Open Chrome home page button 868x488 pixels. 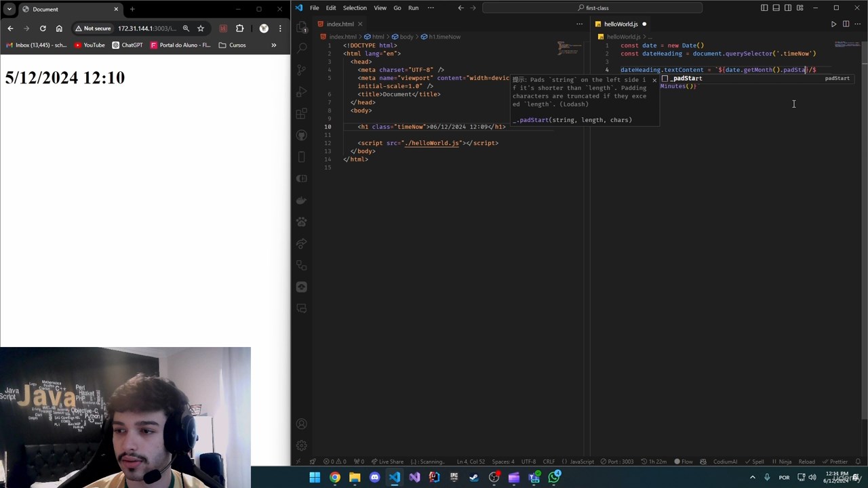(59, 28)
